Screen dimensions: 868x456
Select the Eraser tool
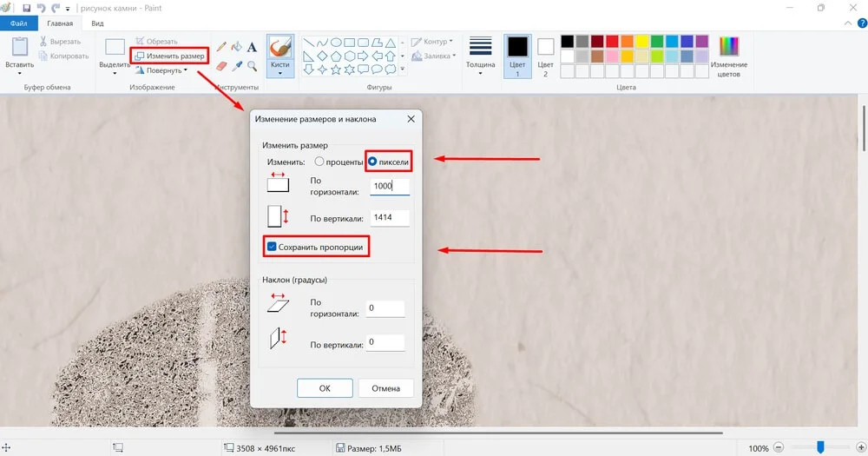[x=221, y=65]
